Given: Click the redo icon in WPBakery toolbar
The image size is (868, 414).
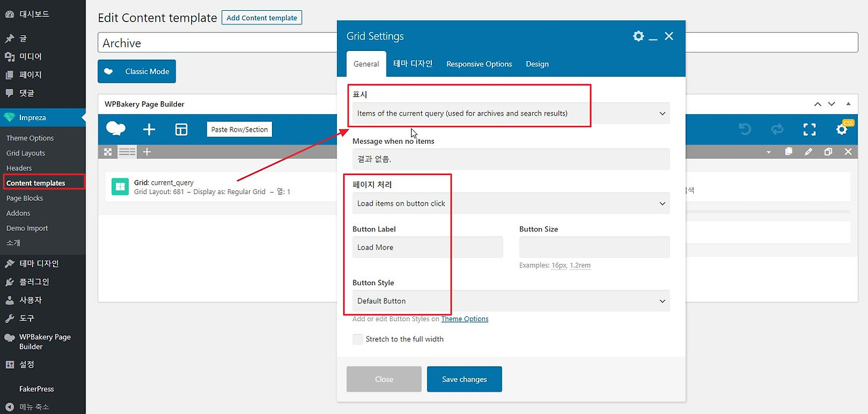Looking at the screenshot, I should point(777,129).
